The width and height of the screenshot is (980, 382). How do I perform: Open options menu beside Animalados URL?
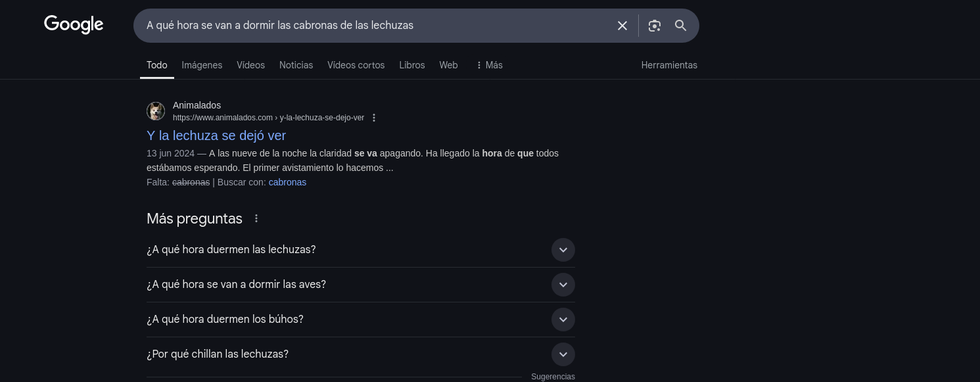pyautogui.click(x=374, y=118)
